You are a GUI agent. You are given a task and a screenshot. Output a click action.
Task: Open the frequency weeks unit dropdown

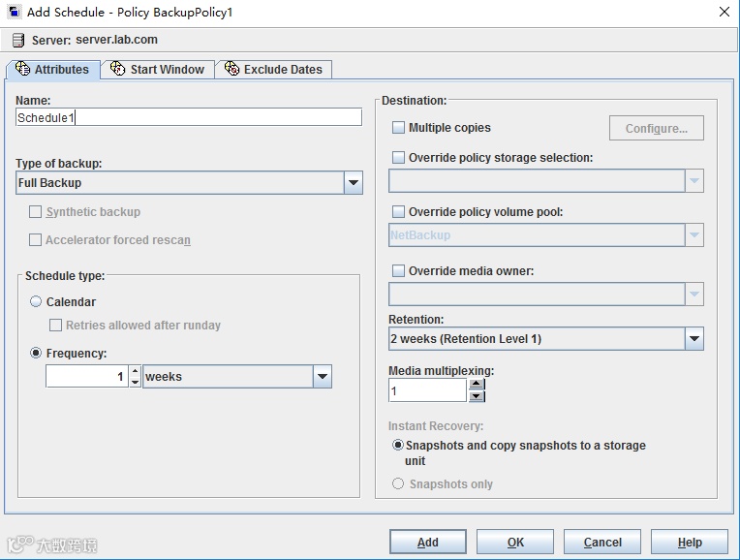322,377
